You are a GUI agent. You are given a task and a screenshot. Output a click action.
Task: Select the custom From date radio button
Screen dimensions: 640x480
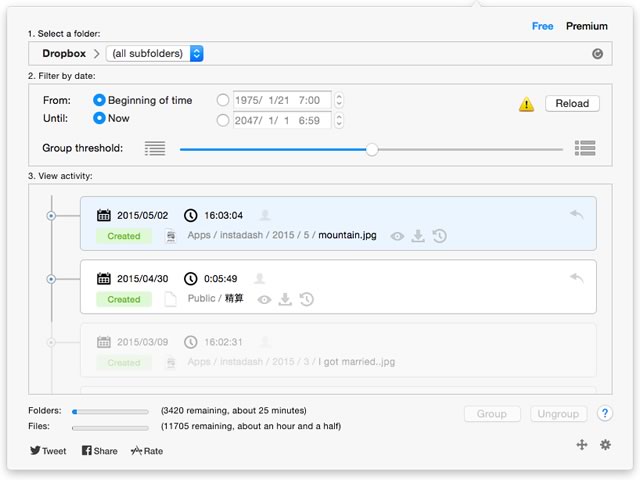pos(223,100)
